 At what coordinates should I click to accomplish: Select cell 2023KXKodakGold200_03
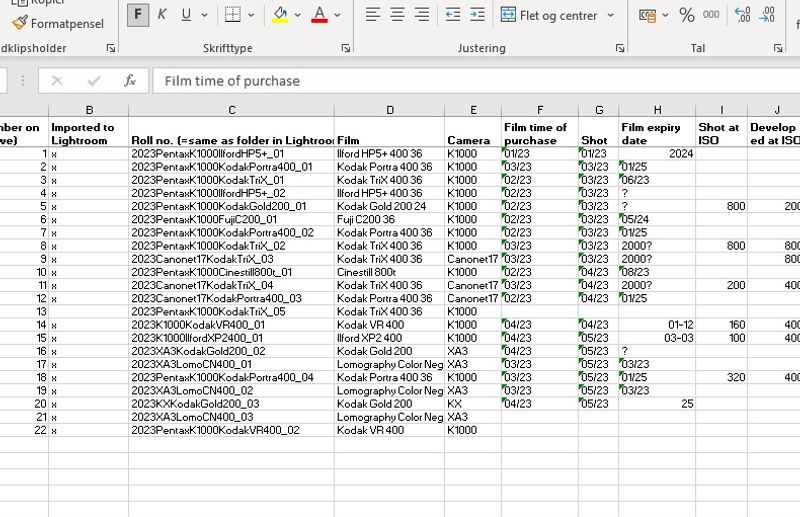232,404
